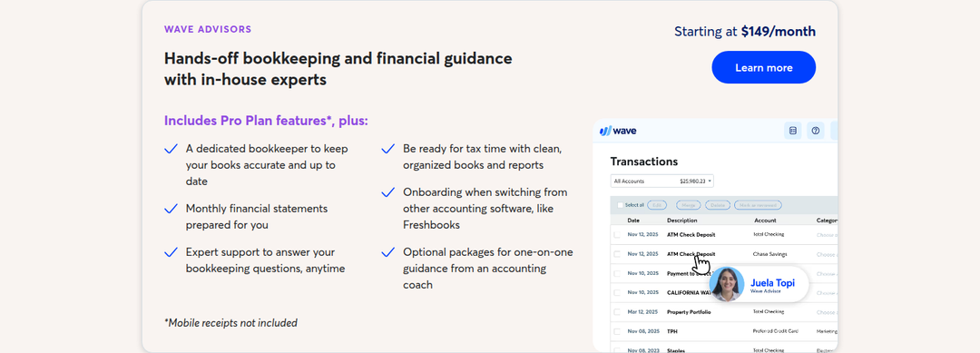Viewport: 980px width, 353px height.
Task: Click the Description column header
Action: [x=681, y=221]
